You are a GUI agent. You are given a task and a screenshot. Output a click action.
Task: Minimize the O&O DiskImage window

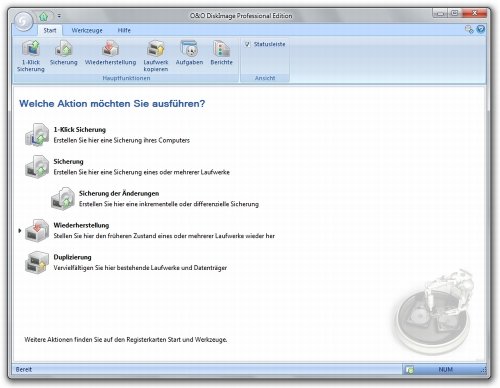[x=440, y=14]
